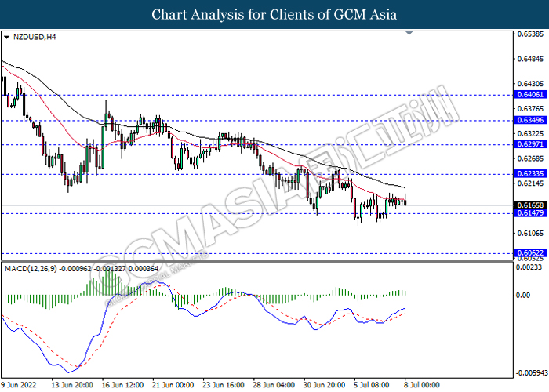Click the 0.63225 price scale value

click(531, 134)
